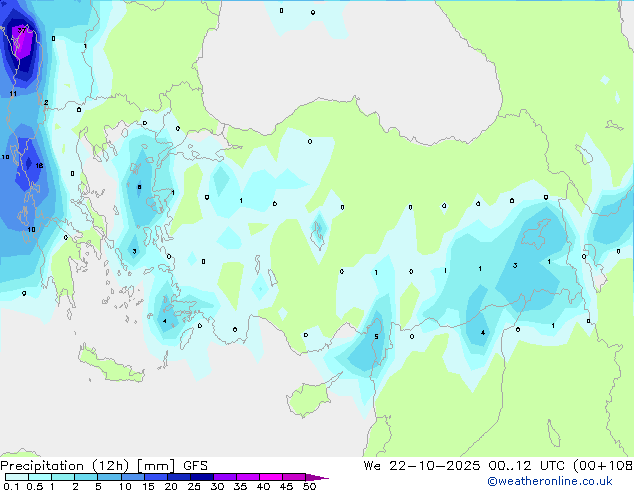Click the '50' legend scale label
Screen dimensions: 634x490
(309, 486)
